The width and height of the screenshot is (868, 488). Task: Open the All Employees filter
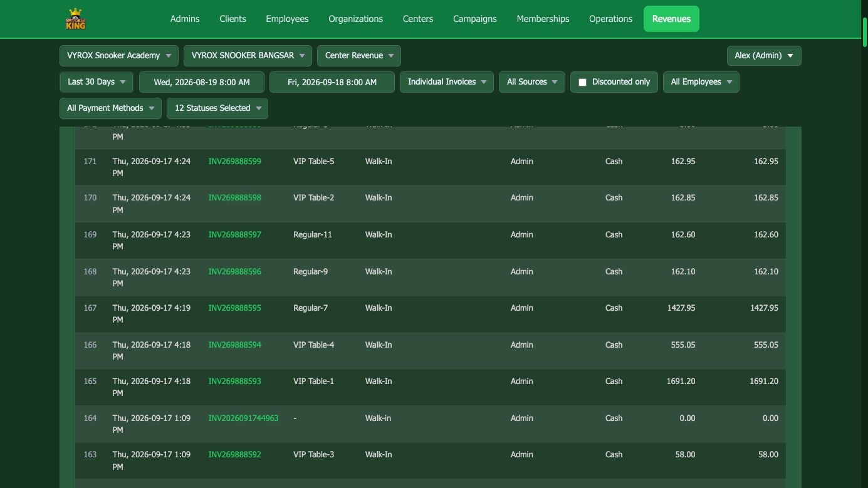701,82
